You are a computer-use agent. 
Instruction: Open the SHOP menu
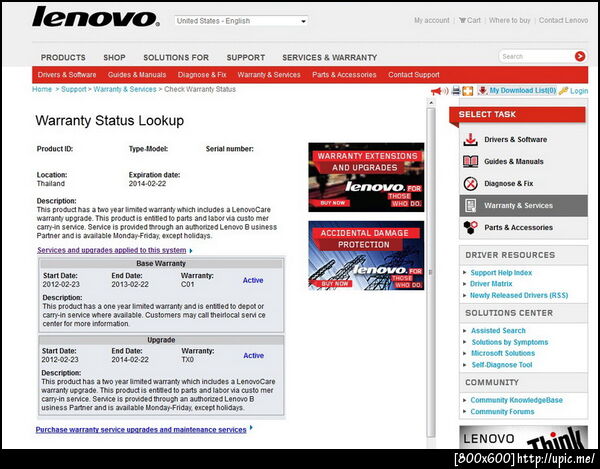point(114,57)
